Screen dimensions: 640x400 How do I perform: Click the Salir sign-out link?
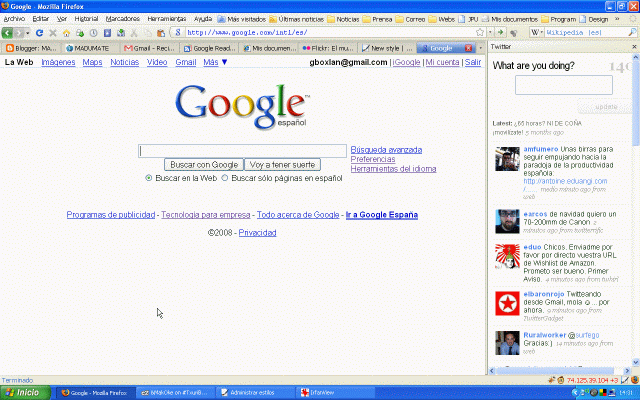click(x=473, y=62)
